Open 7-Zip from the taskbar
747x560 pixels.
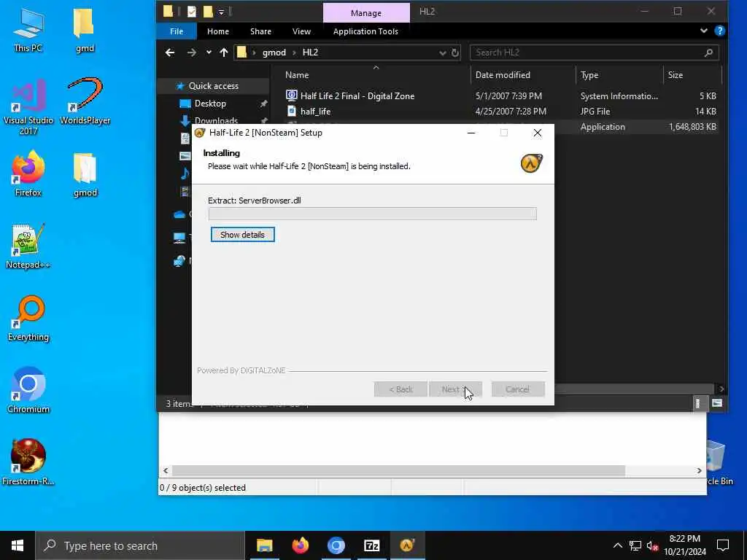click(371, 545)
